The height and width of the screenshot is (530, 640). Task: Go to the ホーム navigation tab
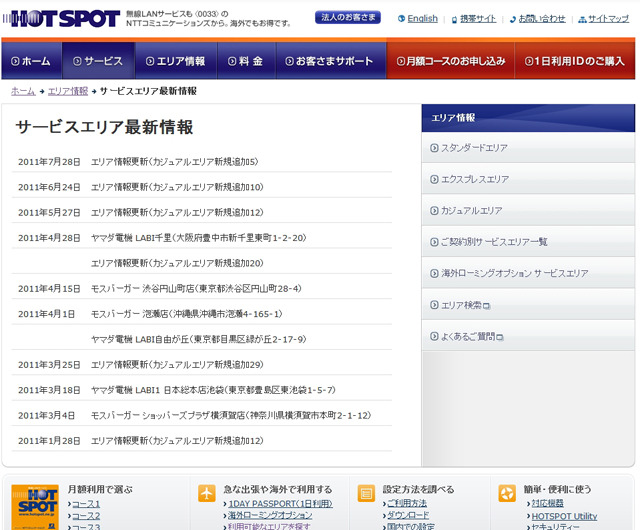[31, 61]
